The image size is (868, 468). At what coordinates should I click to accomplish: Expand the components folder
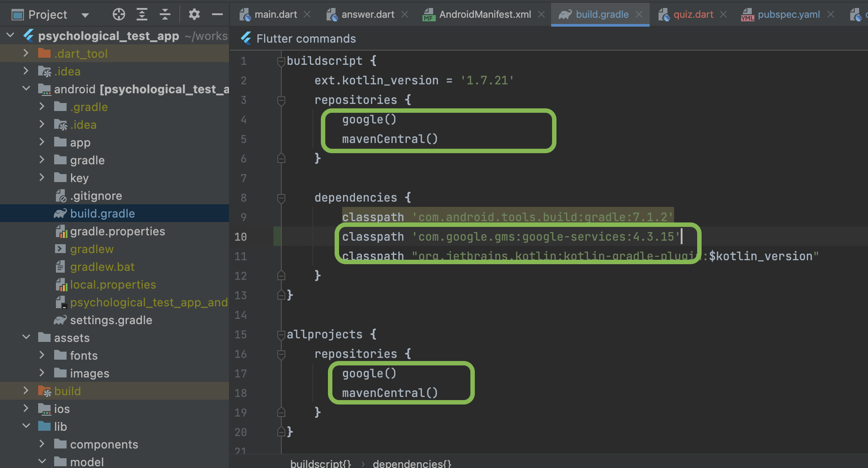click(42, 444)
